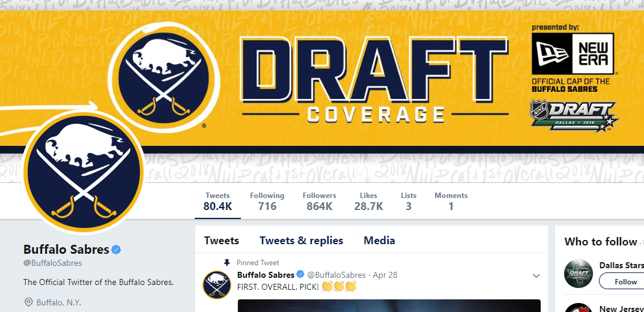Click the large Buffalo Sabres profile avatar
This screenshot has height=312, width=644.
(84, 172)
